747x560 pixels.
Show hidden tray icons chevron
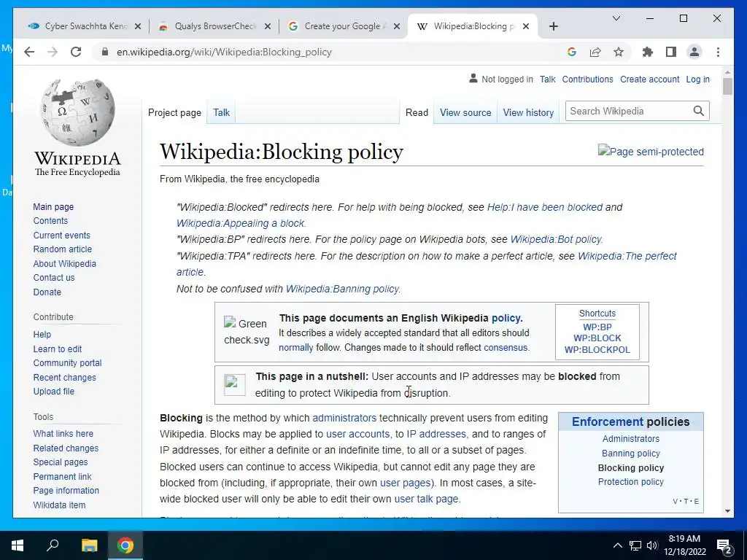click(x=617, y=545)
